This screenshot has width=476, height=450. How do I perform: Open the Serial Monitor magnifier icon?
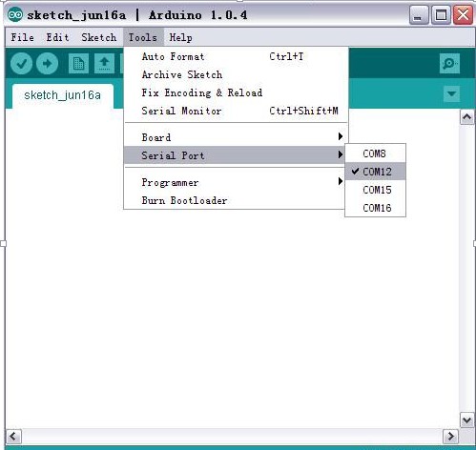449,64
